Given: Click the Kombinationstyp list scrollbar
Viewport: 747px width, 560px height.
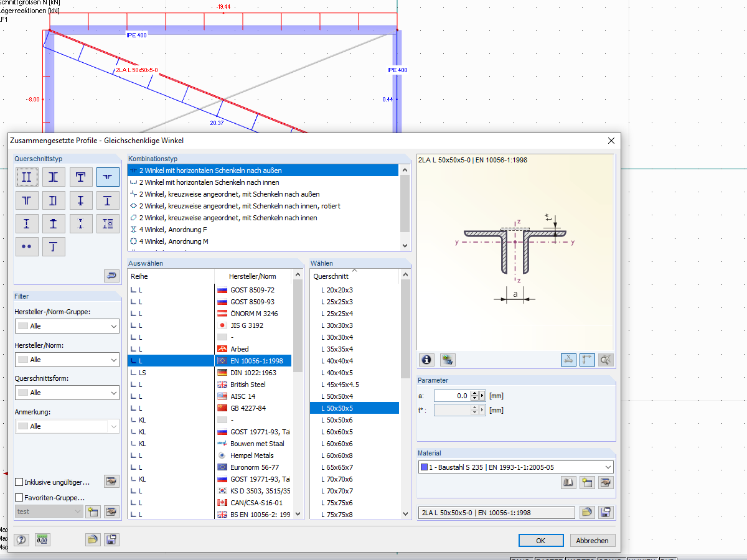Looking at the screenshot, I should click(405, 208).
